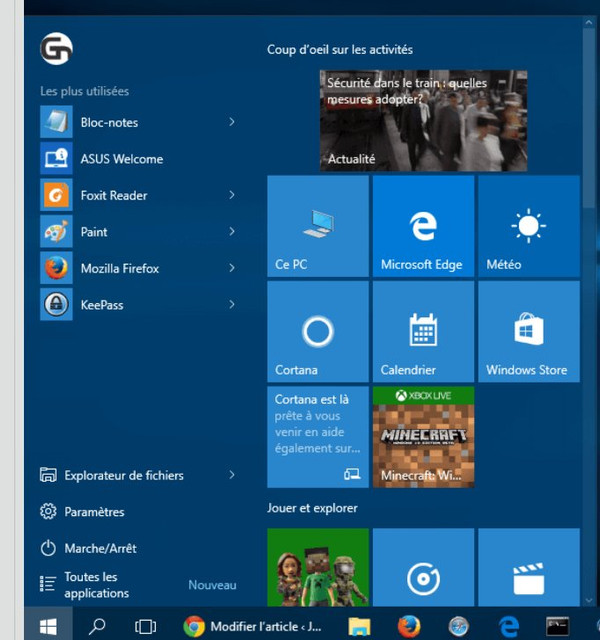The width and height of the screenshot is (600, 640).
Task: Expand Bloc-notes jump list arrow
Action: (x=232, y=122)
